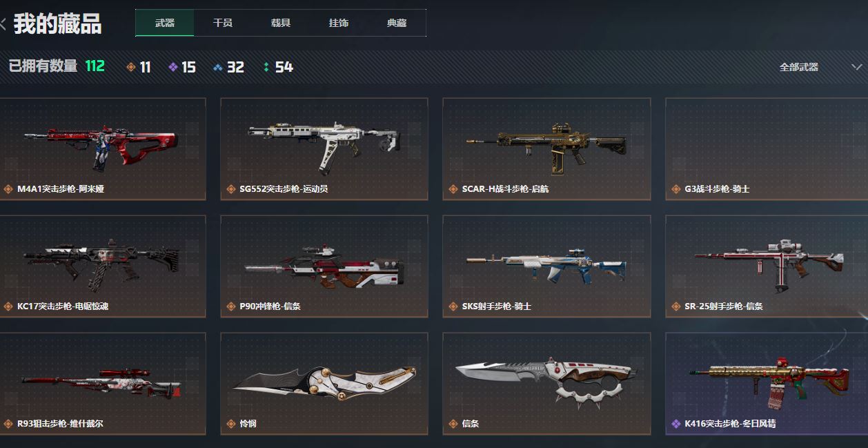This screenshot has height=448, width=868.
Task: Go back using the left arrow icon
Action: point(3,24)
